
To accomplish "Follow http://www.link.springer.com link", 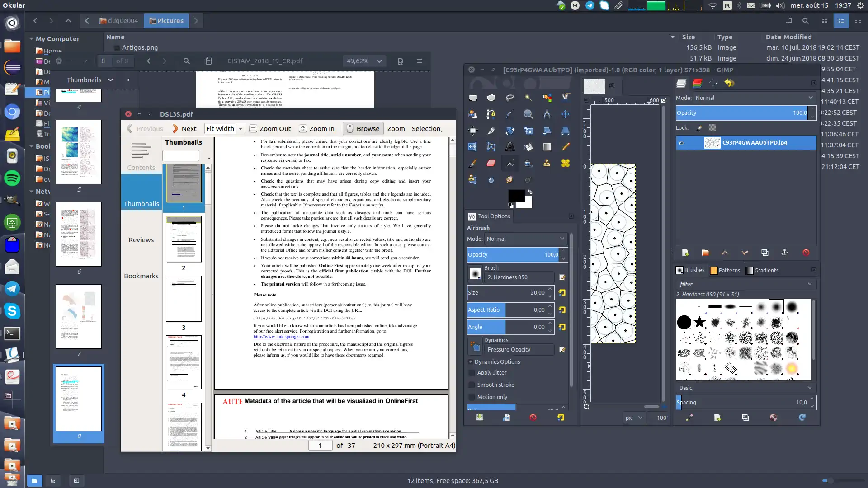I will [281, 337].
